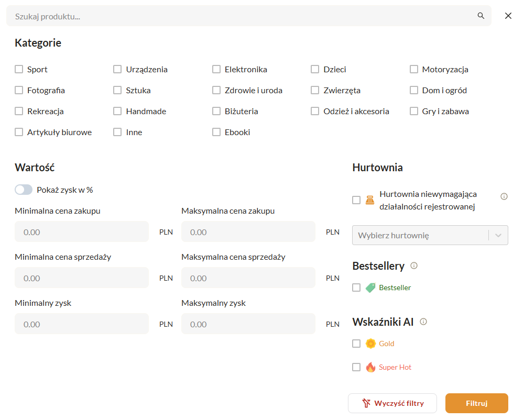This screenshot has height=420, width=524.
Task: Click info icon next to Hurtownia checkbox
Action: pos(504,196)
